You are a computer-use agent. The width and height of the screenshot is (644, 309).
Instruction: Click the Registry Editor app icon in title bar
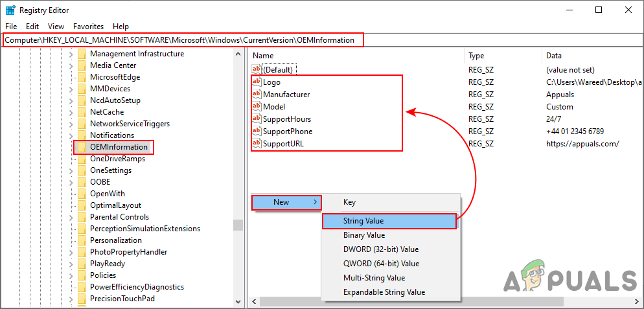pyautogui.click(x=11, y=10)
